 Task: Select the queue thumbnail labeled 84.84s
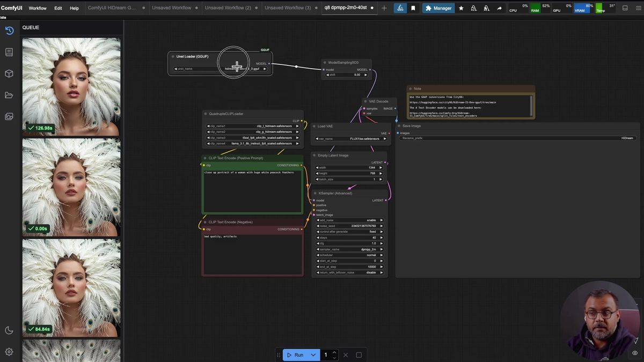click(x=71, y=287)
